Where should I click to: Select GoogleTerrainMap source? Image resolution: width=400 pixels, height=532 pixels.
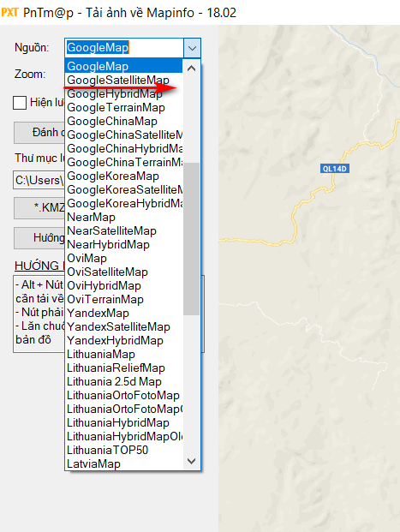coord(124,108)
